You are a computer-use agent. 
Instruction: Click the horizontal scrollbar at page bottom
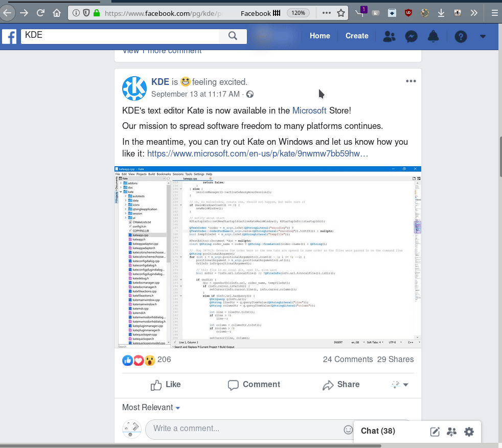coord(191,446)
